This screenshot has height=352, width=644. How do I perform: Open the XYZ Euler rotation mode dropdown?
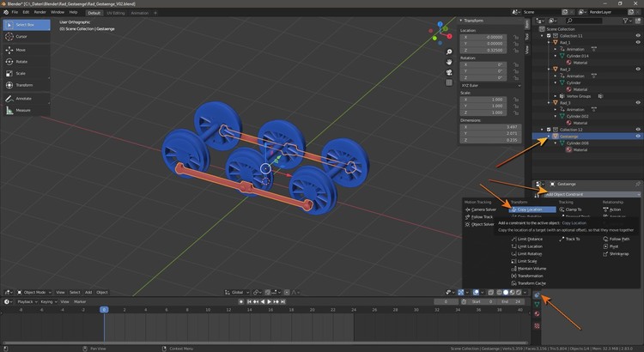point(490,86)
